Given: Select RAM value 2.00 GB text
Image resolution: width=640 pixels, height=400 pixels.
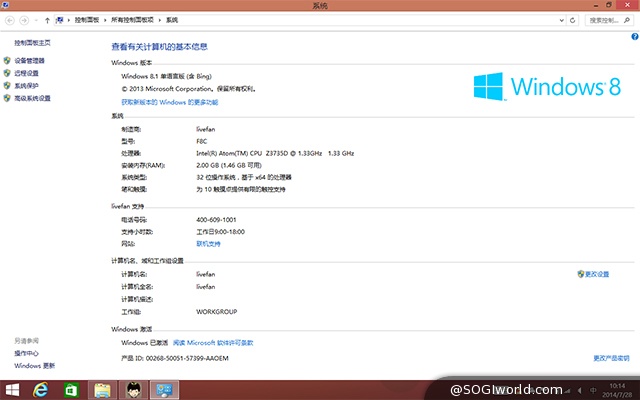Looking at the screenshot, I should (x=208, y=165).
